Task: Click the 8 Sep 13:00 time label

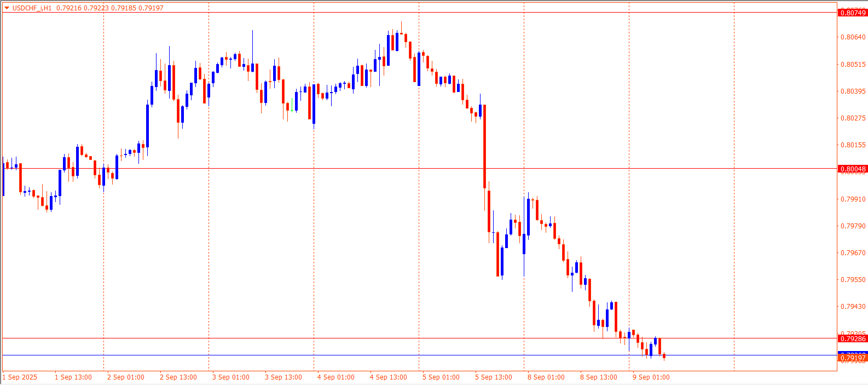Action: click(599, 377)
